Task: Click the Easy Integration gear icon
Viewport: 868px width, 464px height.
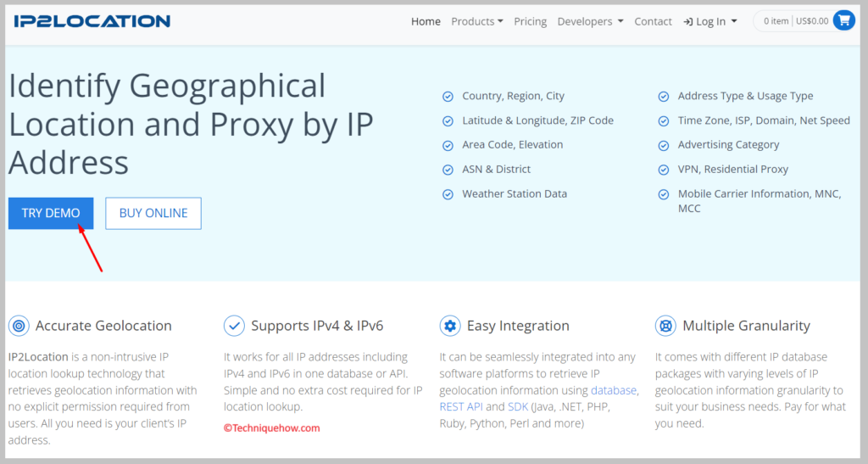Action: (450, 326)
